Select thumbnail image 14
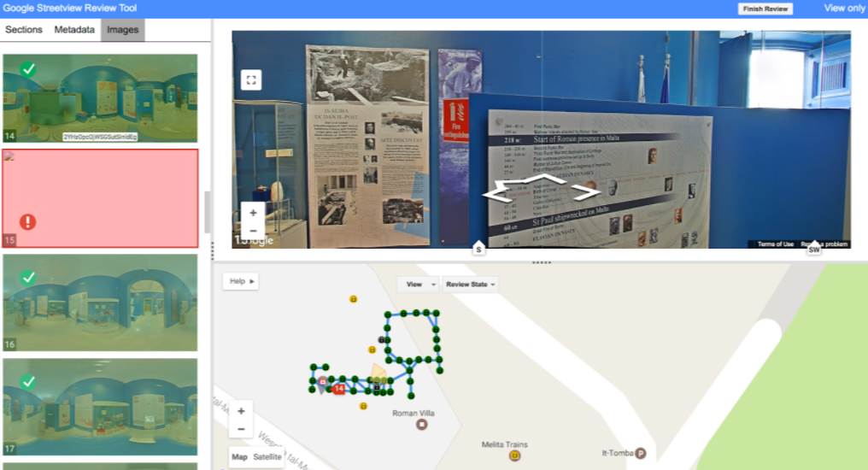 (x=100, y=98)
